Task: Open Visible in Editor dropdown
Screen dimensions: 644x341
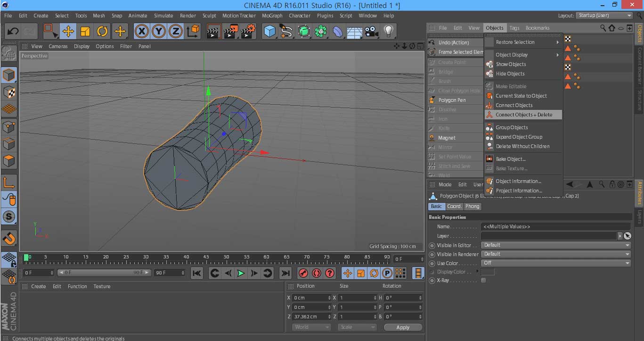Action: click(x=556, y=245)
